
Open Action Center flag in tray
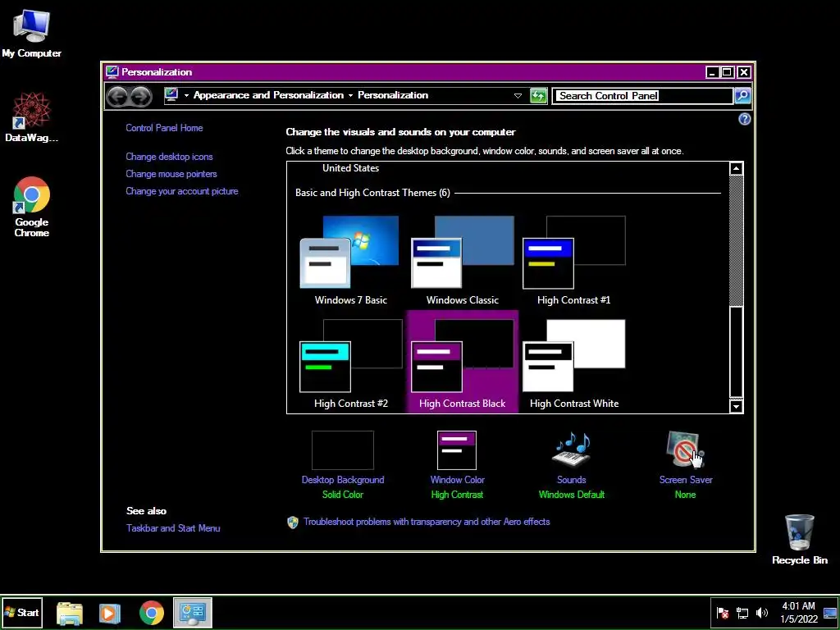pyautogui.click(x=723, y=613)
